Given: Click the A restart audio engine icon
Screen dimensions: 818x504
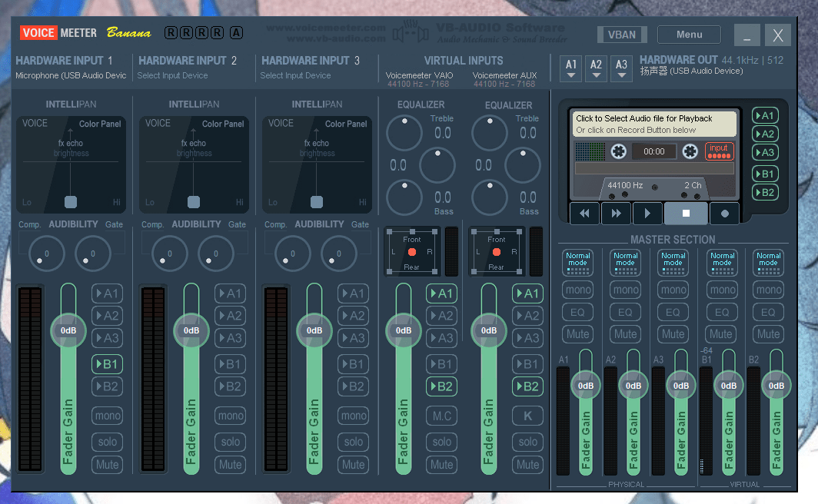Looking at the screenshot, I should (x=236, y=33).
